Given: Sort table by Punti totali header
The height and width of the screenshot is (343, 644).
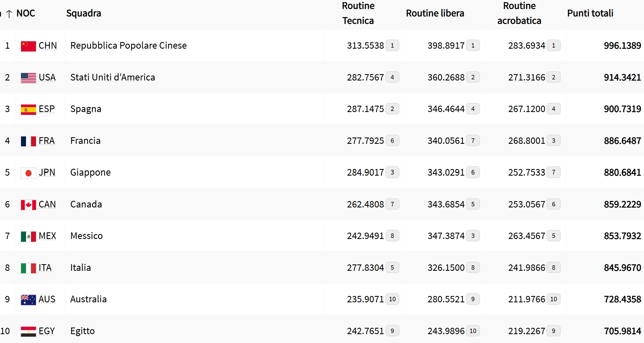Looking at the screenshot, I should point(590,13).
